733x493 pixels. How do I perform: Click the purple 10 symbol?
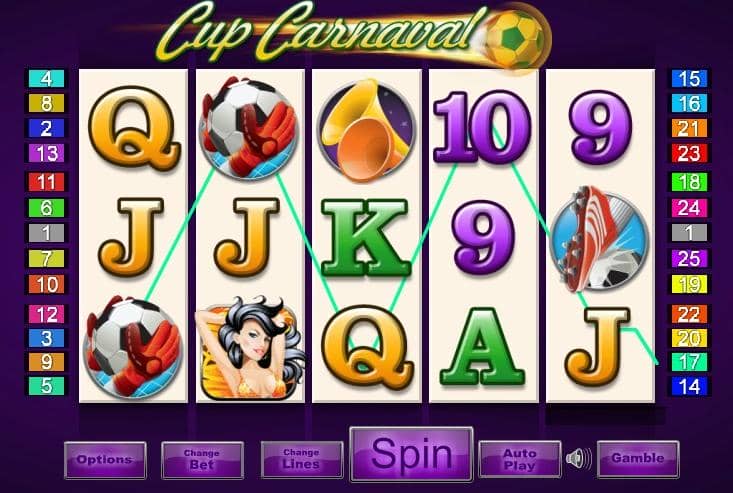pos(482,127)
